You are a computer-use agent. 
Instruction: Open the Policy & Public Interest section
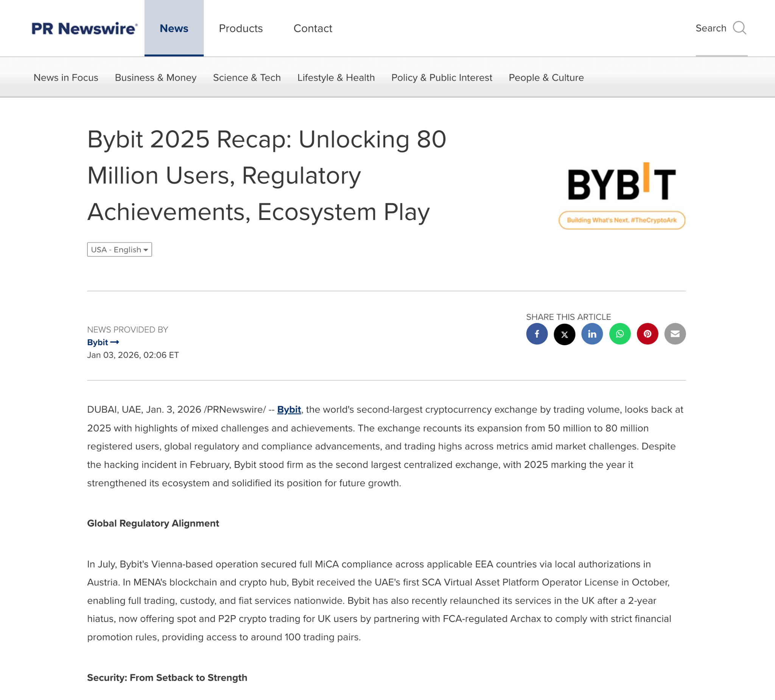click(x=441, y=77)
